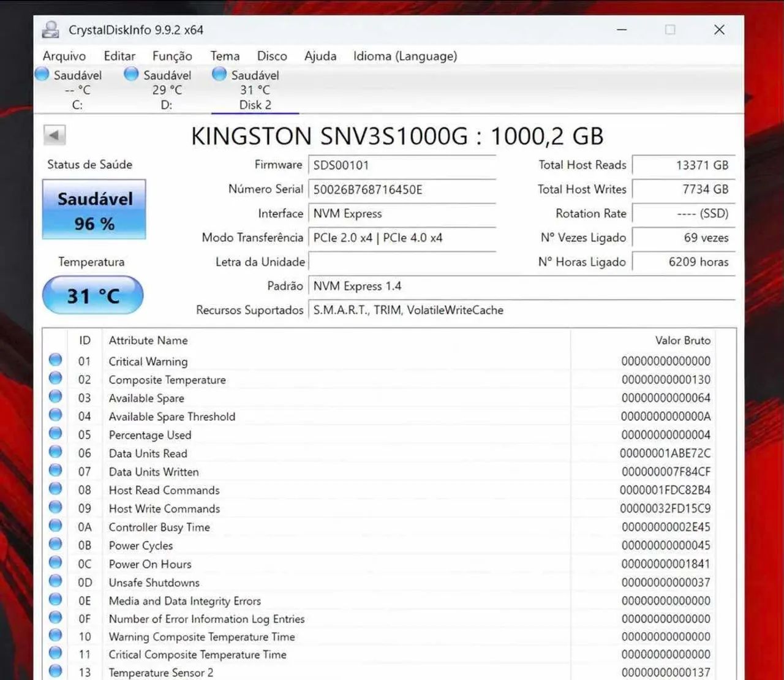Image resolution: width=784 pixels, height=680 pixels.
Task: Click the blue status icon for Controller Busy Time
Action: tap(56, 525)
